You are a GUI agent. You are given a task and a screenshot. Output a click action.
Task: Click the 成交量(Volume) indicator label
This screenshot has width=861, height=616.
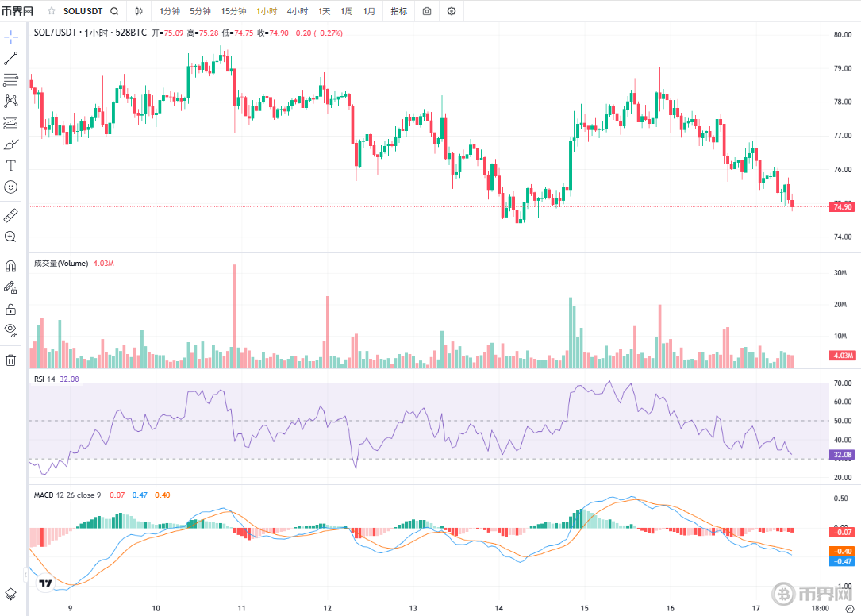[x=61, y=264]
